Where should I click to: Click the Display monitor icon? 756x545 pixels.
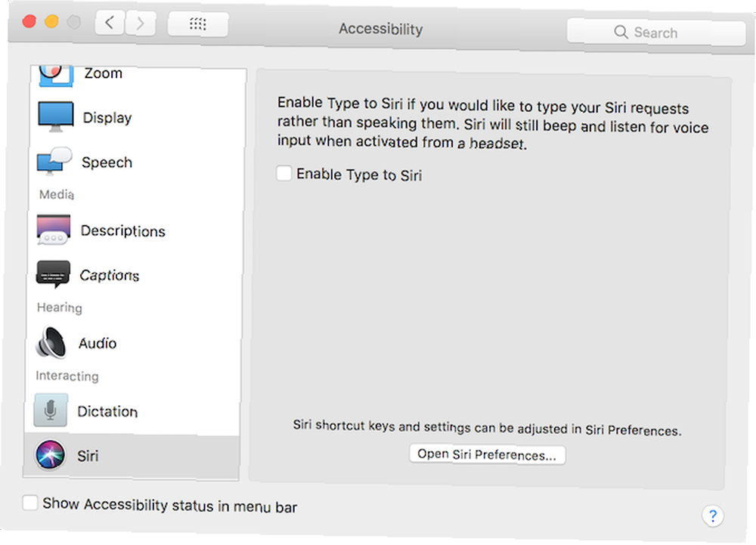pyautogui.click(x=55, y=116)
